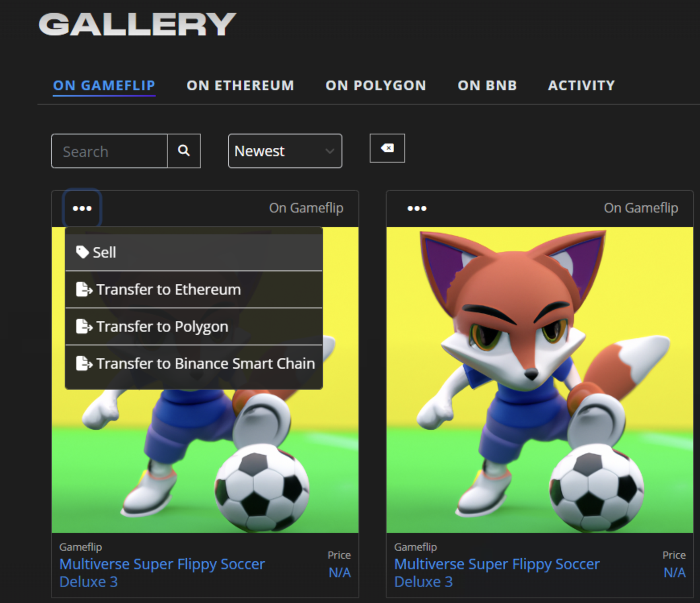This screenshot has height=603, width=700.
Task: Switch to the On Polygon tab
Action: point(376,85)
